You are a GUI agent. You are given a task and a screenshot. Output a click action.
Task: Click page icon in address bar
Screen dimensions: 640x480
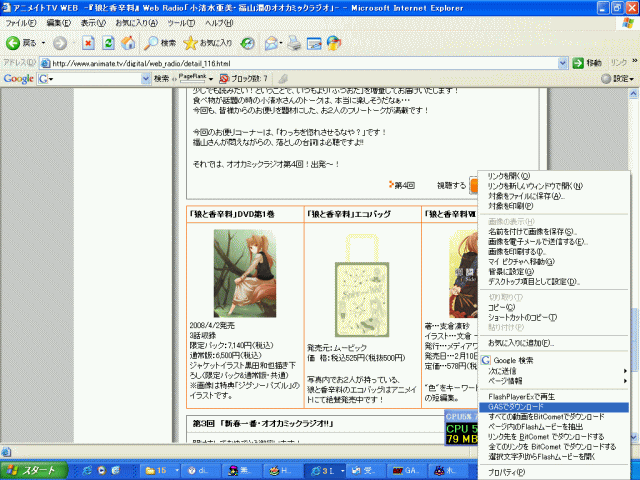click(46, 63)
